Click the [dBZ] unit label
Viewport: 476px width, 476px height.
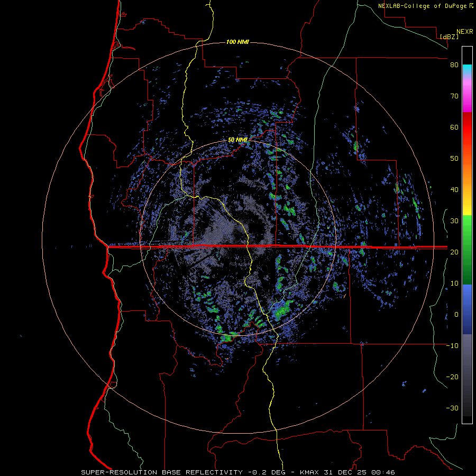pyautogui.click(x=449, y=36)
